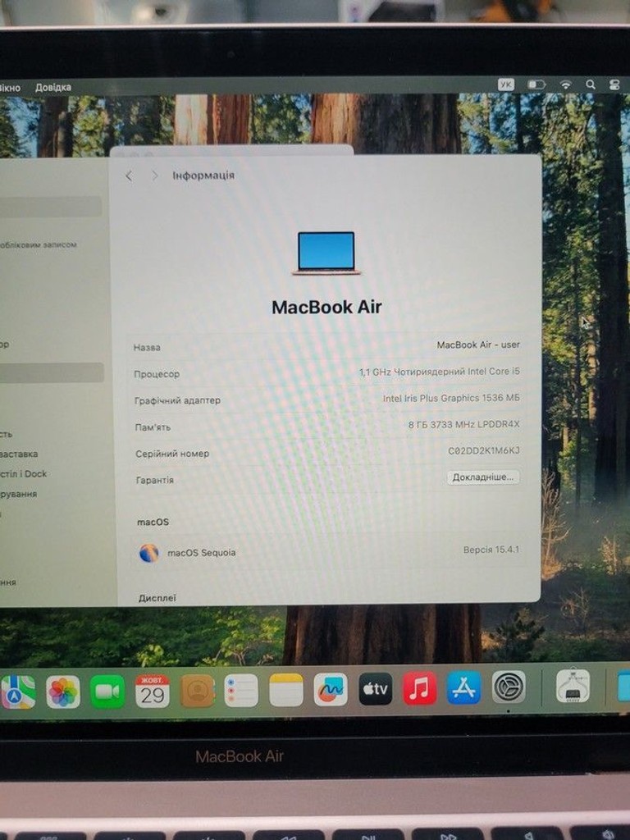
Task: Launch Freeform from the Dock
Action: [331, 690]
